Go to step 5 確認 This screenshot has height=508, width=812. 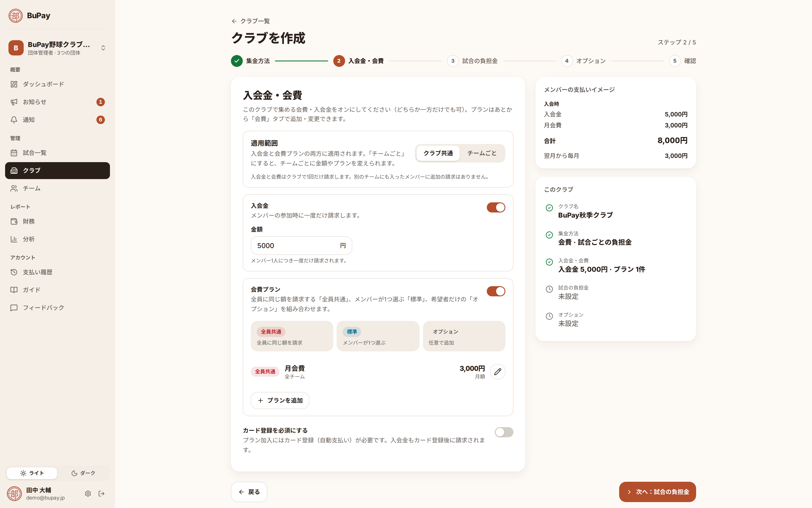click(x=683, y=61)
